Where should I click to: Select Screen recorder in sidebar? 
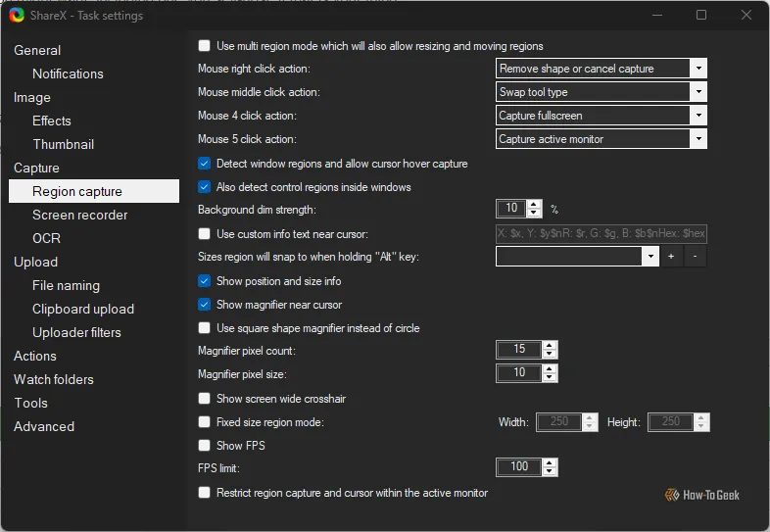point(79,215)
